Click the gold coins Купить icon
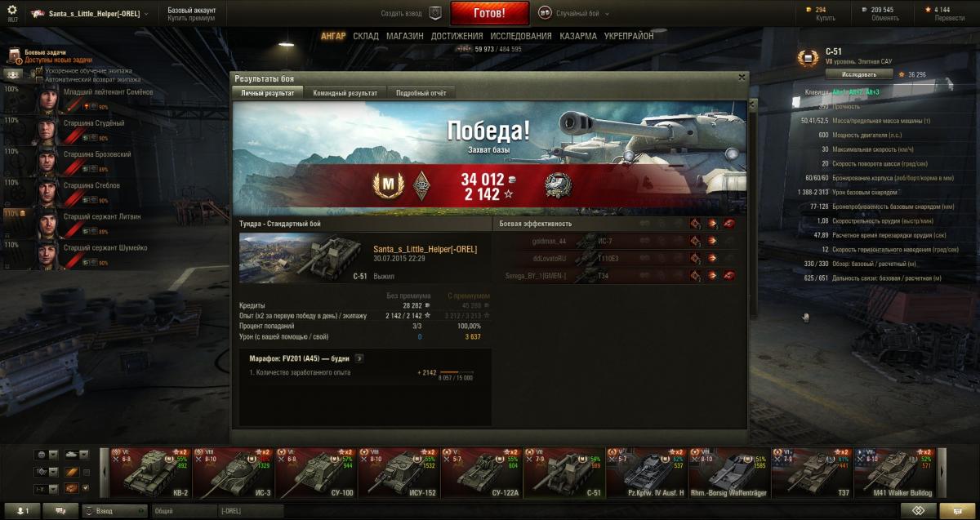This screenshot has width=980, height=520. pyautogui.click(x=821, y=10)
